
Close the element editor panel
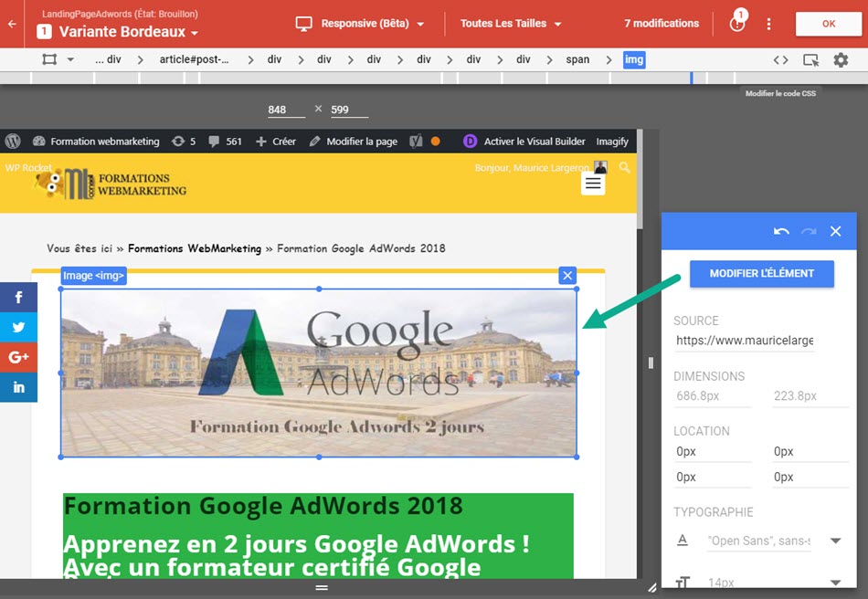coord(835,231)
